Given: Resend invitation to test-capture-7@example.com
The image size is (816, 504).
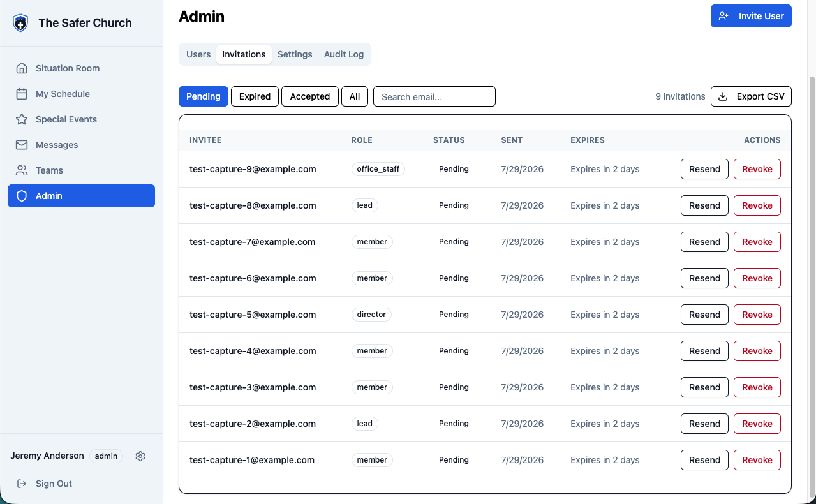Looking at the screenshot, I should (704, 242).
